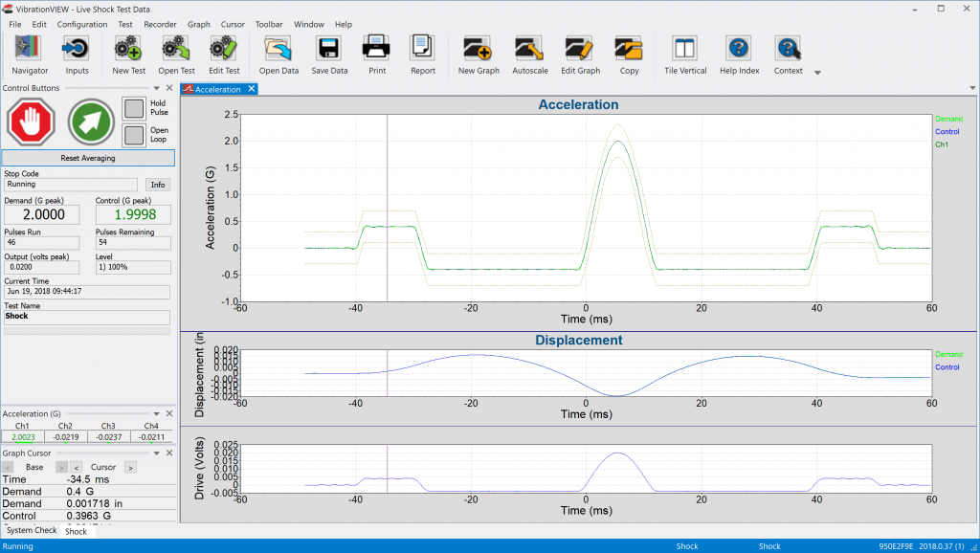Switch to the Shock tab at the bottom
The image size is (980, 553).
pos(76,531)
